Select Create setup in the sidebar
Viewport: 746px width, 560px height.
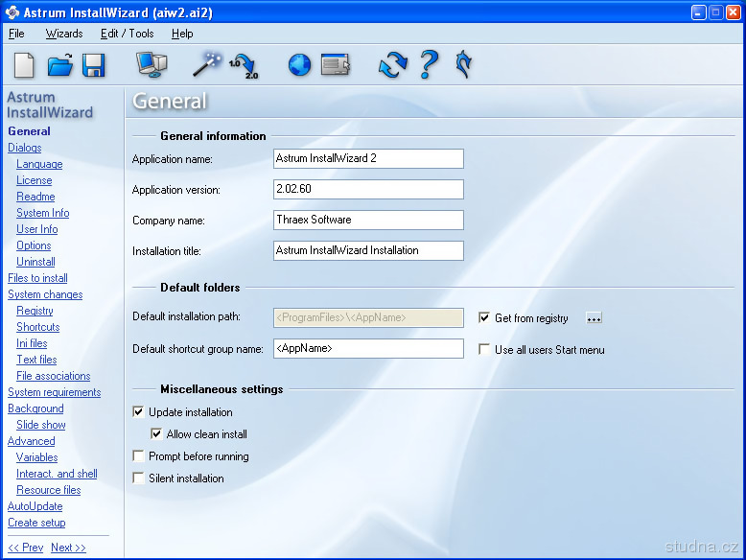pos(36,523)
